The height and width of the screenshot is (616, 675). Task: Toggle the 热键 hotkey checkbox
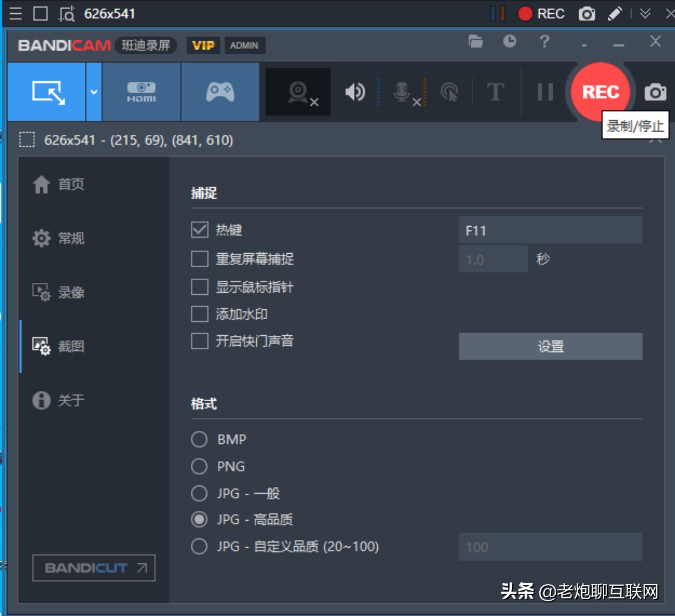tap(200, 230)
